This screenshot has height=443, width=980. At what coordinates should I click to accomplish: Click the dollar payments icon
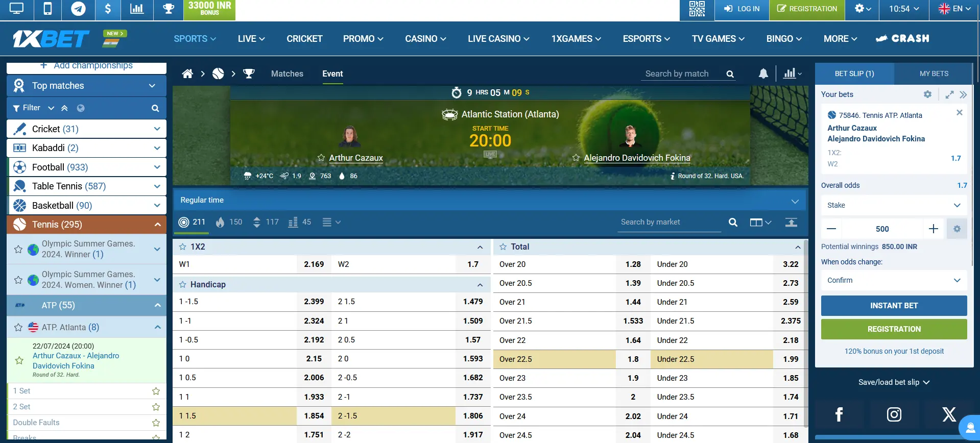click(x=108, y=9)
